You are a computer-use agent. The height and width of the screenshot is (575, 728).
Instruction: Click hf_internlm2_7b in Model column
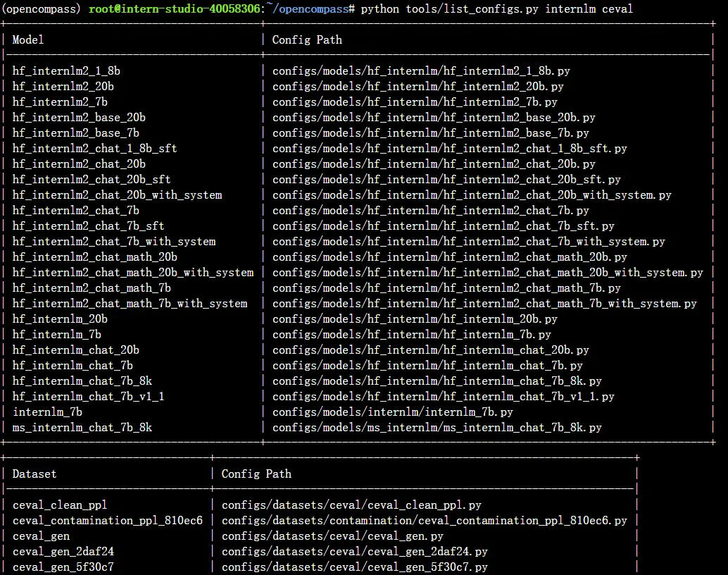pos(60,101)
